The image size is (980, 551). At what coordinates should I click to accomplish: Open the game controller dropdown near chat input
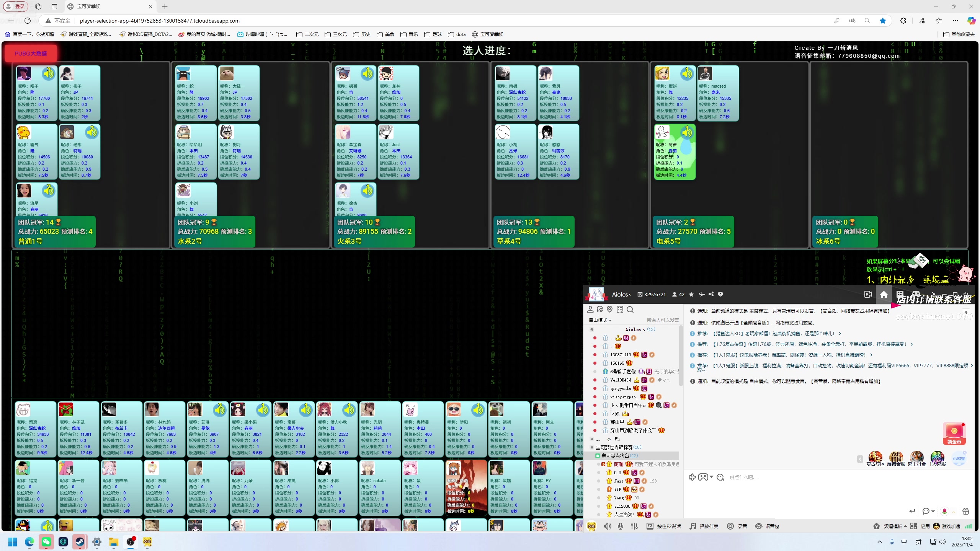click(x=711, y=477)
